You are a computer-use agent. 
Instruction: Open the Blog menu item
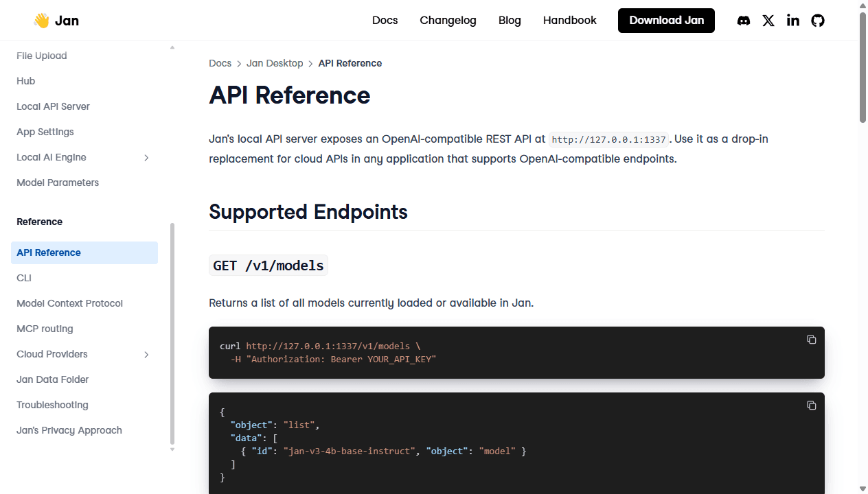510,21
